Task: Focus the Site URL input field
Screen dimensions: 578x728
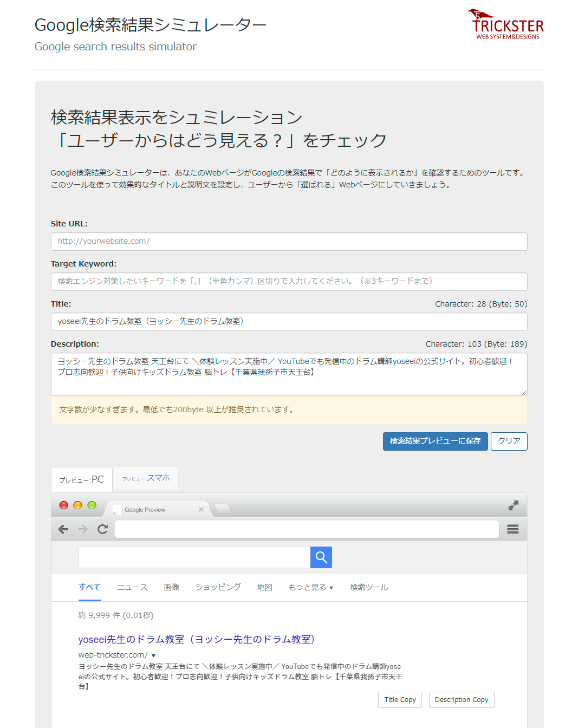Action: pyautogui.click(x=289, y=242)
